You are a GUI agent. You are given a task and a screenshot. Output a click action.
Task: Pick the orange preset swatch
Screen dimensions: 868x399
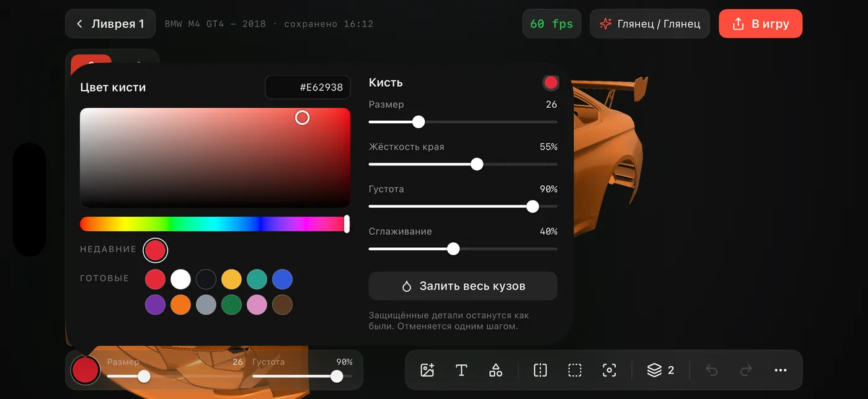click(180, 305)
